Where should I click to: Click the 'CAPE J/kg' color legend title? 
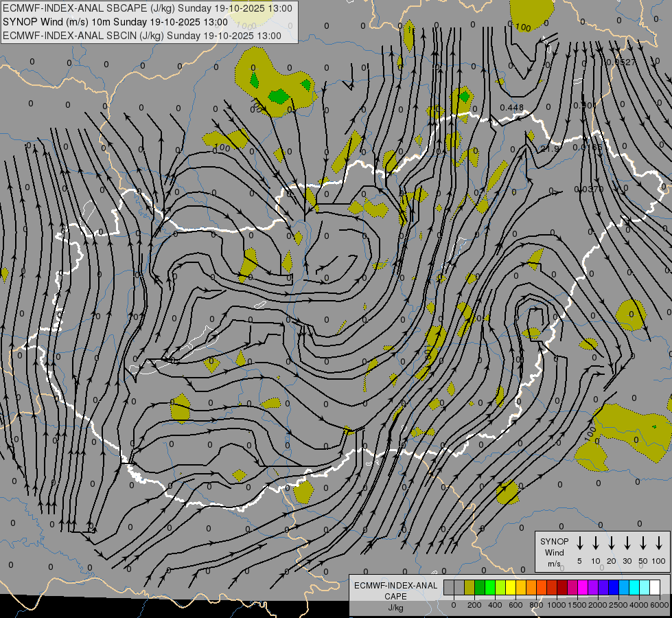click(x=395, y=596)
